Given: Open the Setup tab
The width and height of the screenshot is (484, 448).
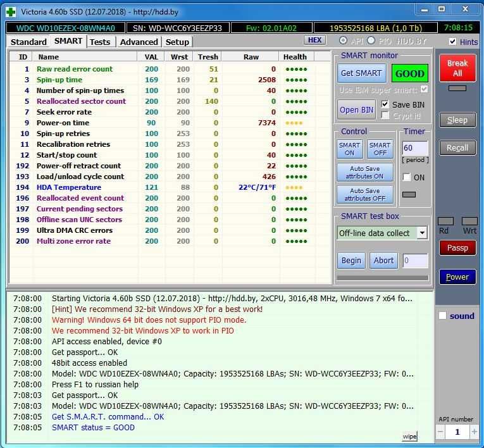Looking at the screenshot, I should coord(177,42).
